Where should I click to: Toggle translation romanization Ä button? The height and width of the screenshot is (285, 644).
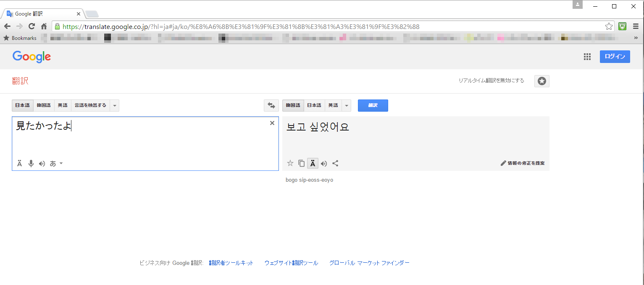click(313, 163)
